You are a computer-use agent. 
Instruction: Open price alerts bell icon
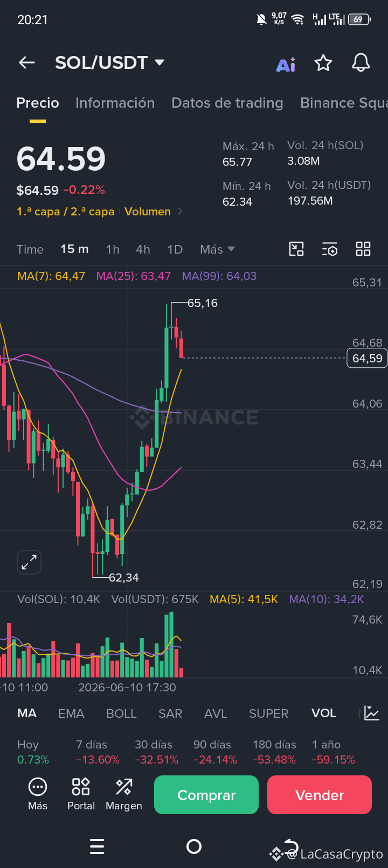[x=361, y=63]
